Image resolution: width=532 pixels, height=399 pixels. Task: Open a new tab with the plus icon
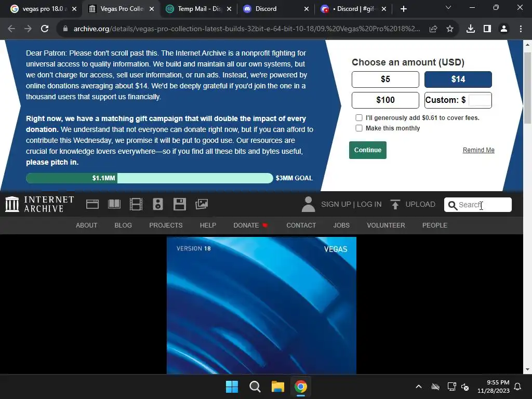coord(403,9)
